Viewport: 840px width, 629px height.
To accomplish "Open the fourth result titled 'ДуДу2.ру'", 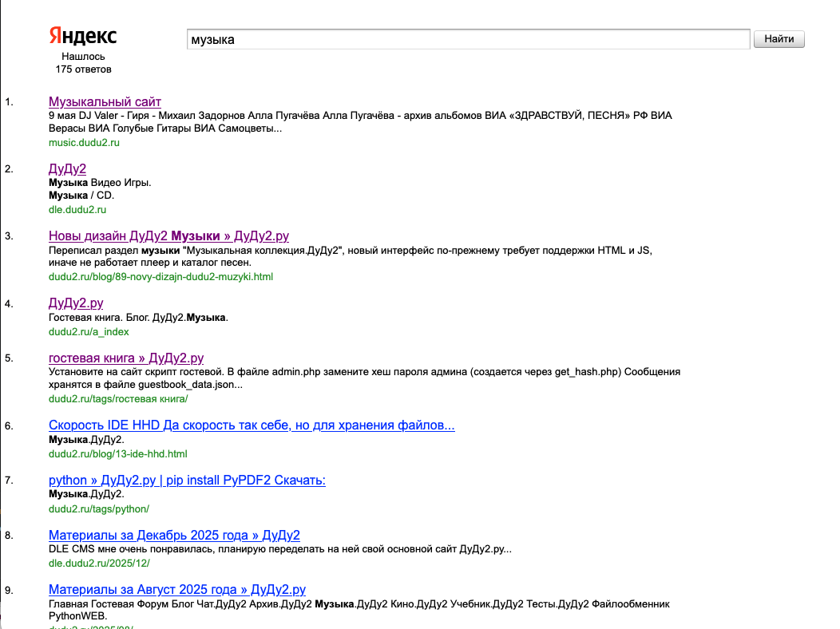I will point(76,303).
